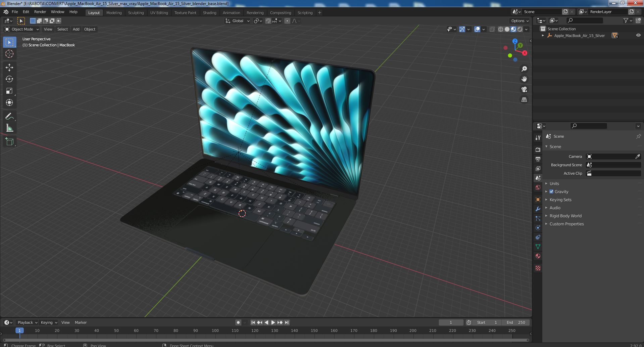Image resolution: width=644 pixels, height=347 pixels.
Task: Toggle the Gravity checkbox
Action: pyautogui.click(x=551, y=191)
